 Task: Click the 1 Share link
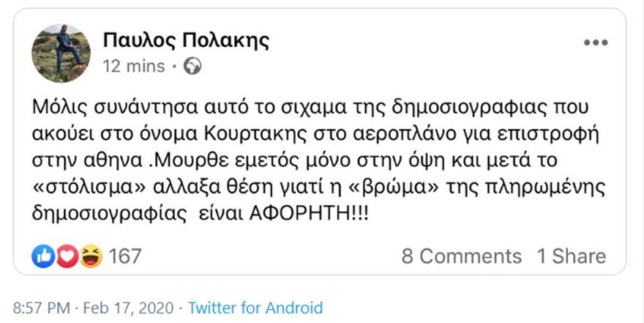(571, 256)
